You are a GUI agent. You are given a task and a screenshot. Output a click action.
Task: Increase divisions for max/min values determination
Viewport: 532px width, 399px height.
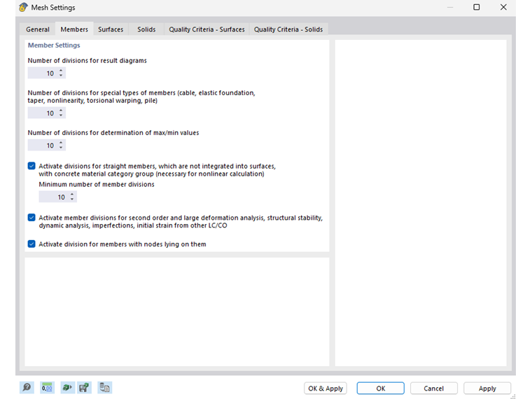pyautogui.click(x=61, y=143)
